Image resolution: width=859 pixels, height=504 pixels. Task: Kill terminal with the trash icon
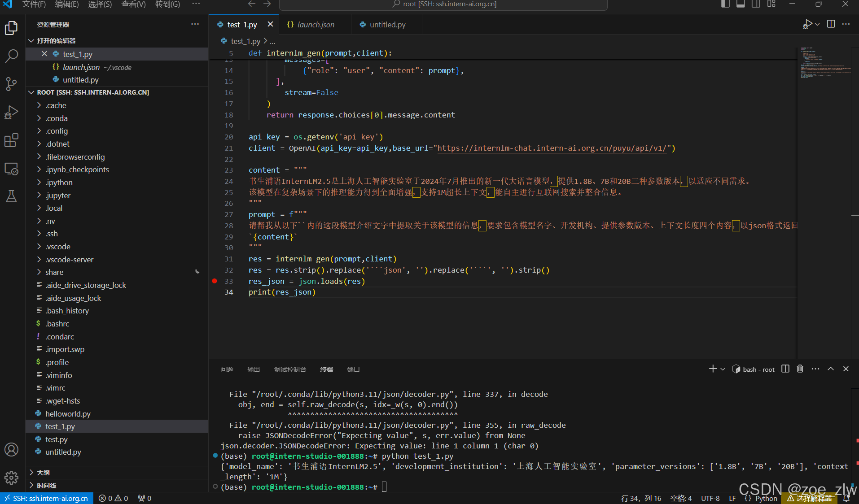pos(800,369)
